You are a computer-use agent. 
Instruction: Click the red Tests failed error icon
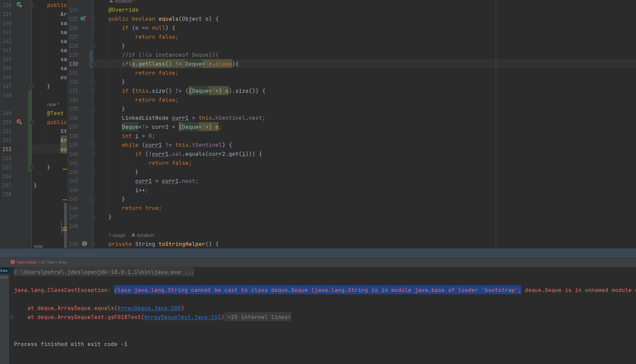pos(13,262)
